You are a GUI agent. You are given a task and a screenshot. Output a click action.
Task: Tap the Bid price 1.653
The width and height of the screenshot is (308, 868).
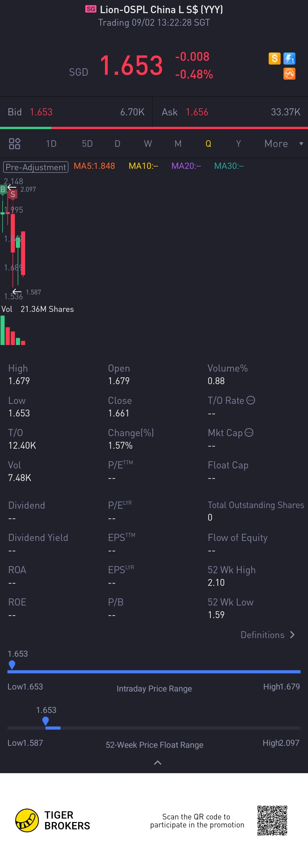click(41, 112)
